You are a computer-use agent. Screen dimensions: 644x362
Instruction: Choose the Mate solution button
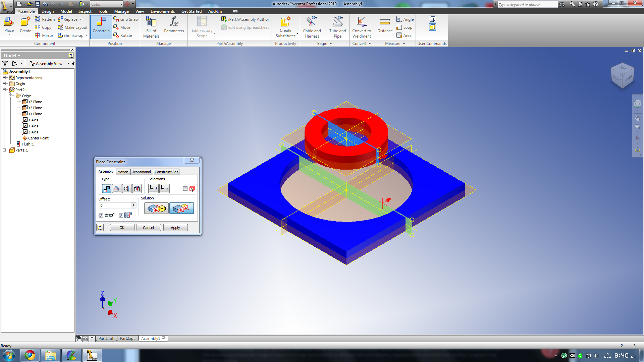156,208
